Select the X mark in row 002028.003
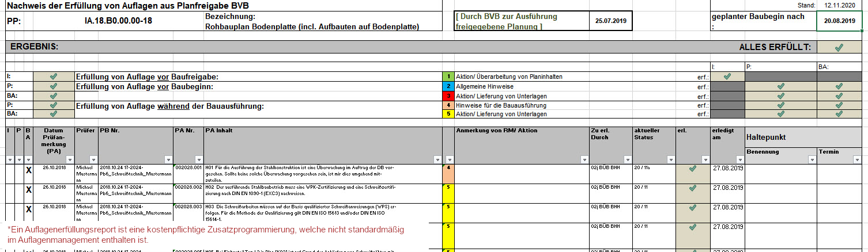Viewport: 868px width, 252px height. pyautogui.click(x=28, y=210)
